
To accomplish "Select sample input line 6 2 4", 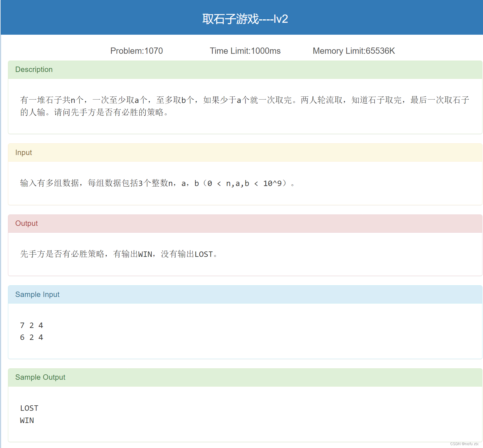I will [32, 337].
